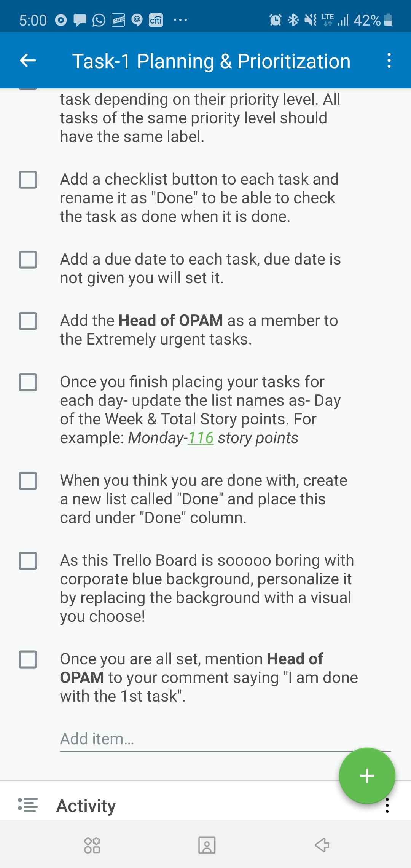
Task: Tick the 'update the list names' checkbox
Action: pos(28,382)
